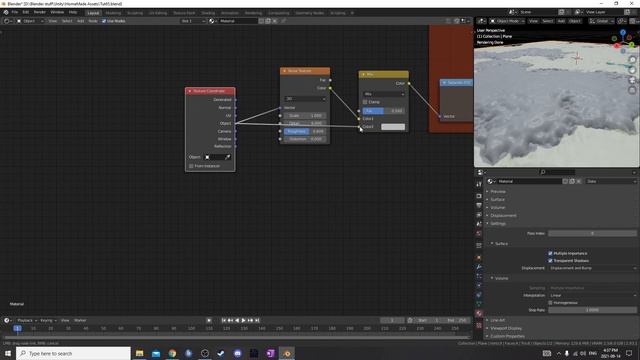Open the Edit menu
Screen dimensions: 640x360
26,12
